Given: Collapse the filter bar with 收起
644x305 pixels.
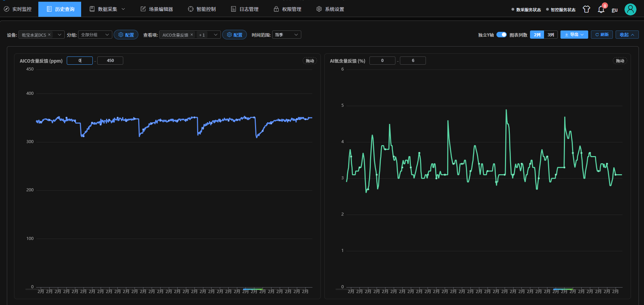Looking at the screenshot, I should [627, 35].
